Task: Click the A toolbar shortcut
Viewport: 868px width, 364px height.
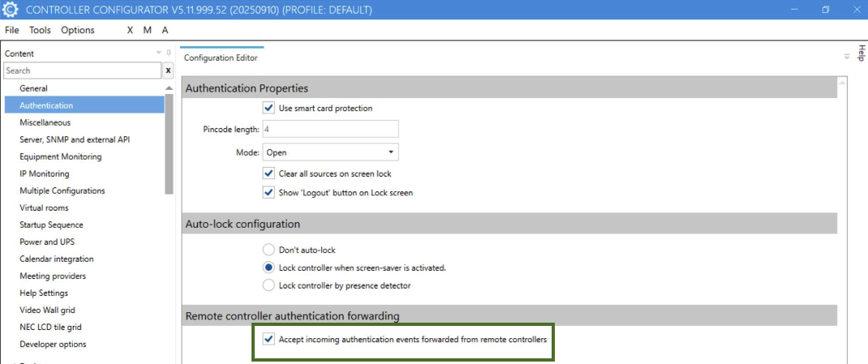Action: 165,30
